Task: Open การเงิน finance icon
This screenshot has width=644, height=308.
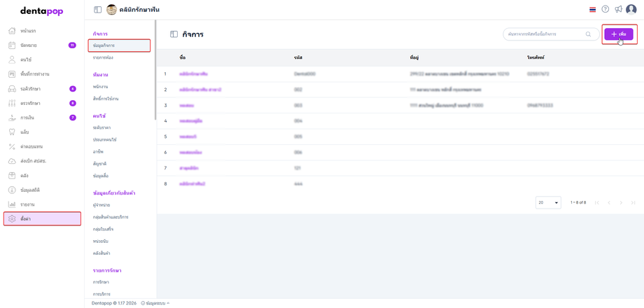Action: click(12, 118)
